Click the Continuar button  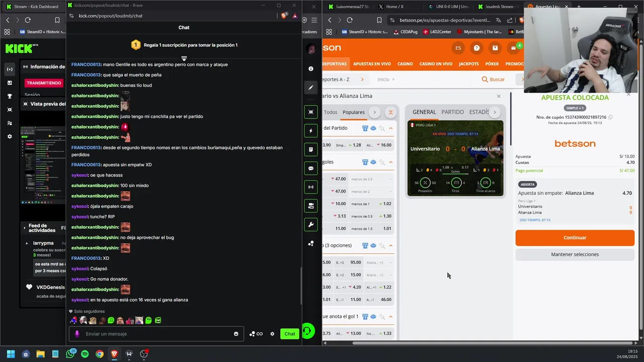pyautogui.click(x=575, y=238)
